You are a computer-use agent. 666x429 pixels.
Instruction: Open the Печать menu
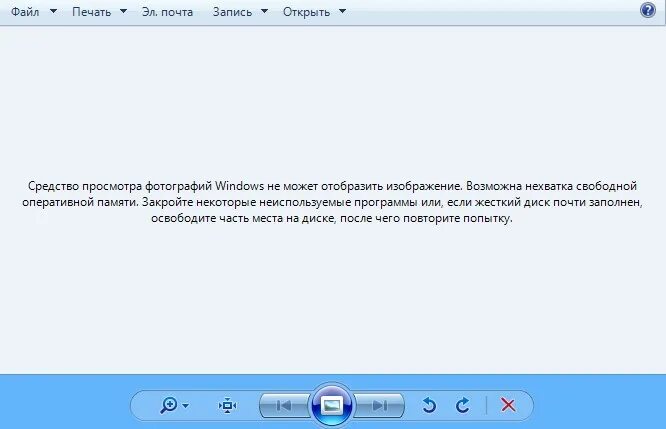pos(91,12)
